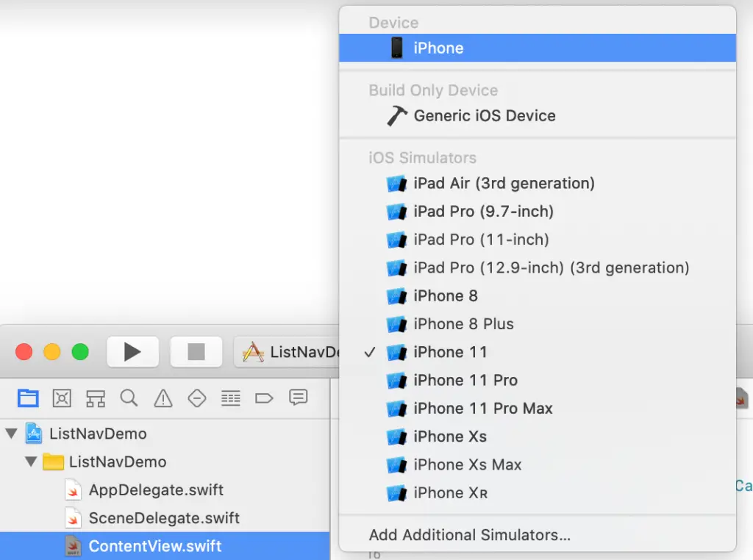Viewport: 753px width, 560px height.
Task: Select the checked iPhone 11 simulator
Action: [x=538, y=352]
